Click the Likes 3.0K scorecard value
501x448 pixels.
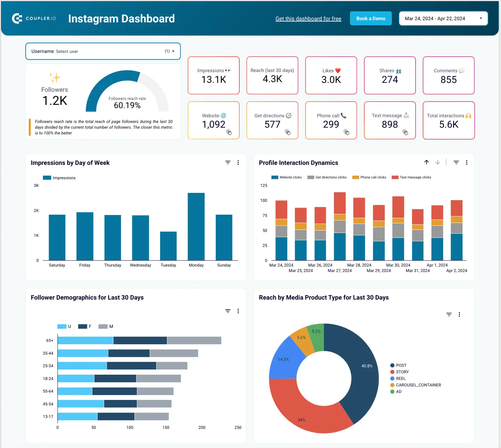tap(331, 80)
